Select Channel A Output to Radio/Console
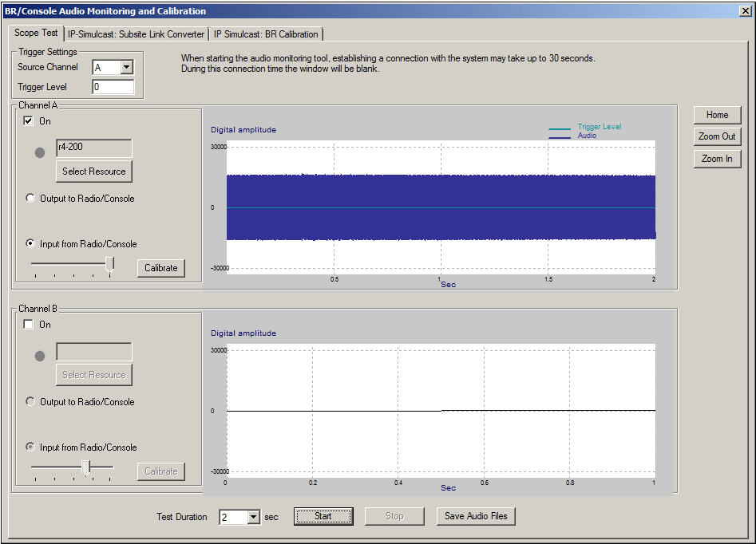The height and width of the screenshot is (544, 756). 31,199
